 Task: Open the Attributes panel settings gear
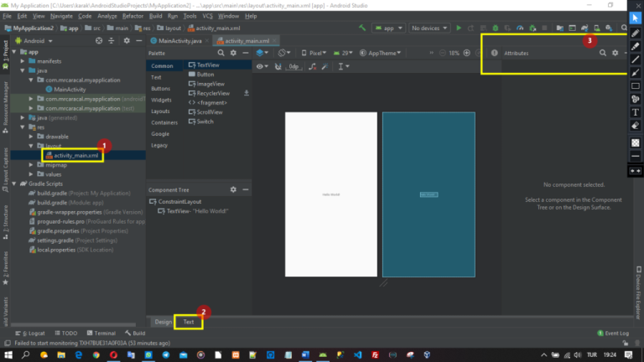(x=615, y=53)
